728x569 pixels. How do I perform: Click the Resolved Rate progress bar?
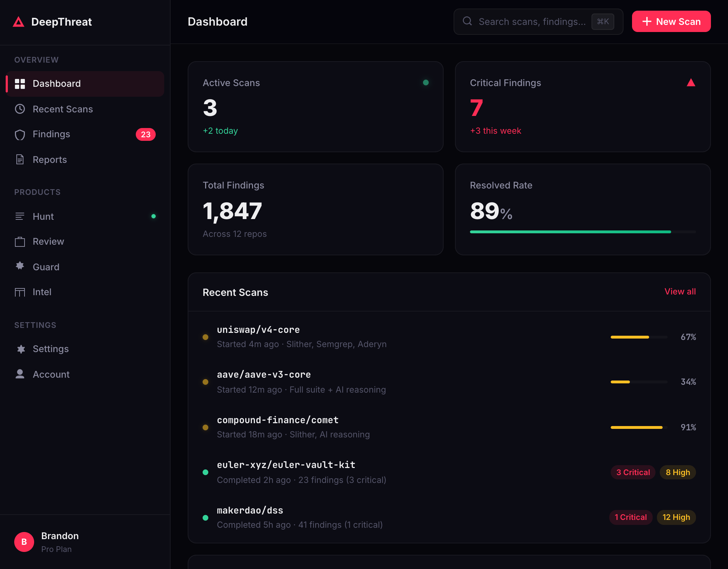click(x=583, y=232)
